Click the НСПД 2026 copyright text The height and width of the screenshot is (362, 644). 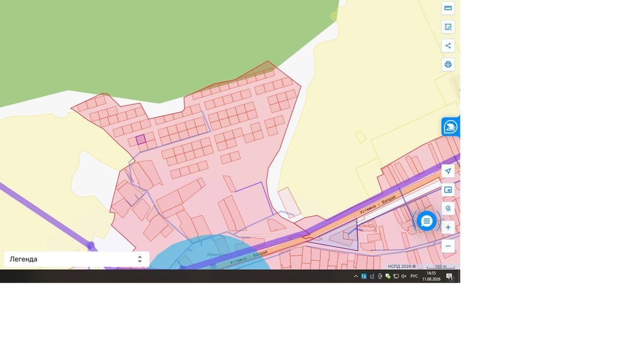pyautogui.click(x=402, y=267)
